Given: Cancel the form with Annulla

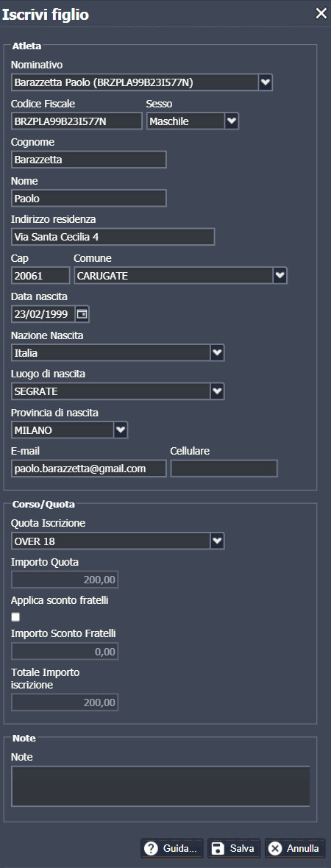Looking at the screenshot, I should pos(294,848).
